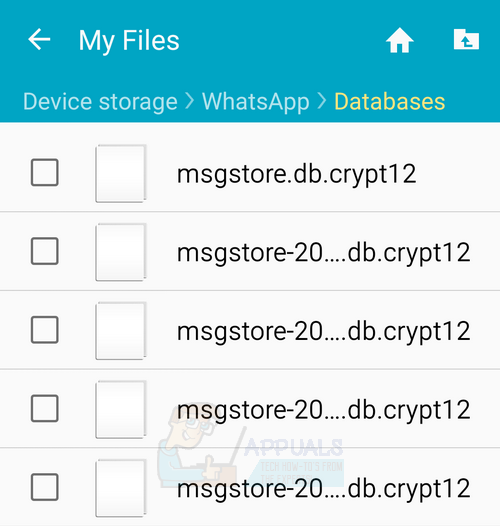Go to the home screen via house icon
The width and height of the screenshot is (500, 526).
(x=399, y=40)
